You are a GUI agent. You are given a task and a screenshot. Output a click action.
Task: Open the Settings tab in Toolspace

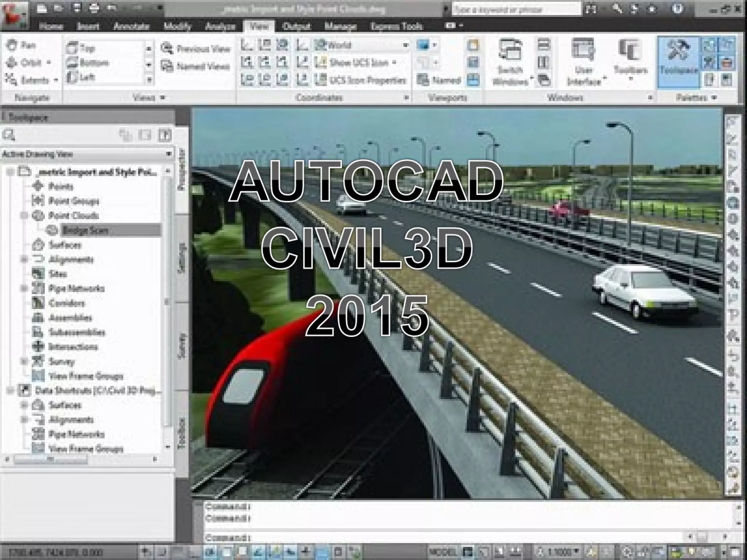(x=182, y=257)
